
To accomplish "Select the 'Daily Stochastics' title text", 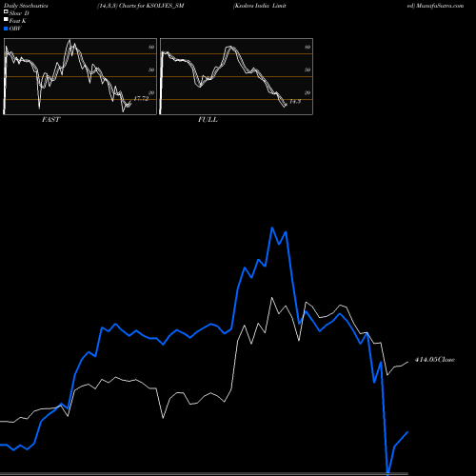I will point(26,6).
